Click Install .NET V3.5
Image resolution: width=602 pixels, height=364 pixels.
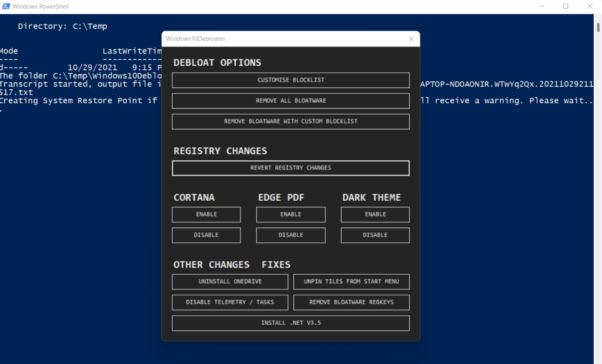290,323
